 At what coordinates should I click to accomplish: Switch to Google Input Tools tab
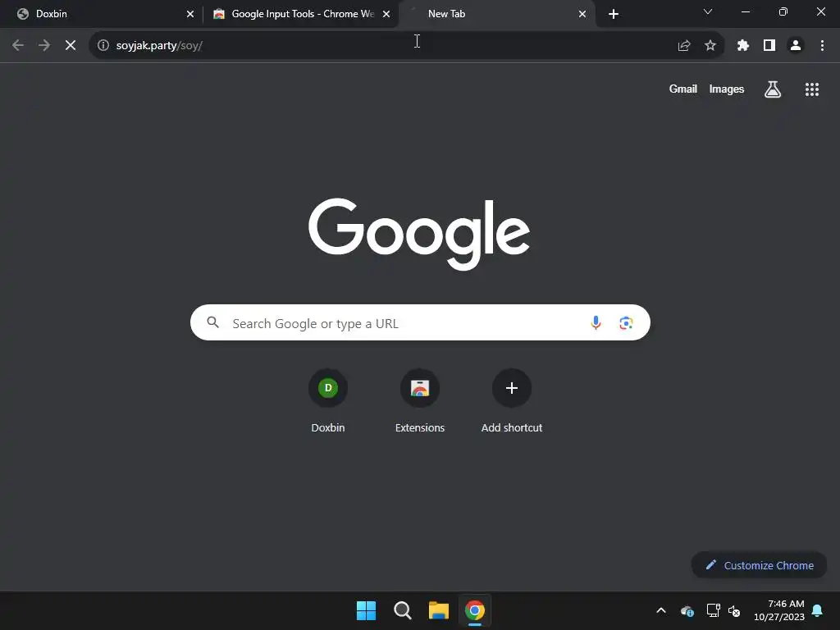point(300,14)
